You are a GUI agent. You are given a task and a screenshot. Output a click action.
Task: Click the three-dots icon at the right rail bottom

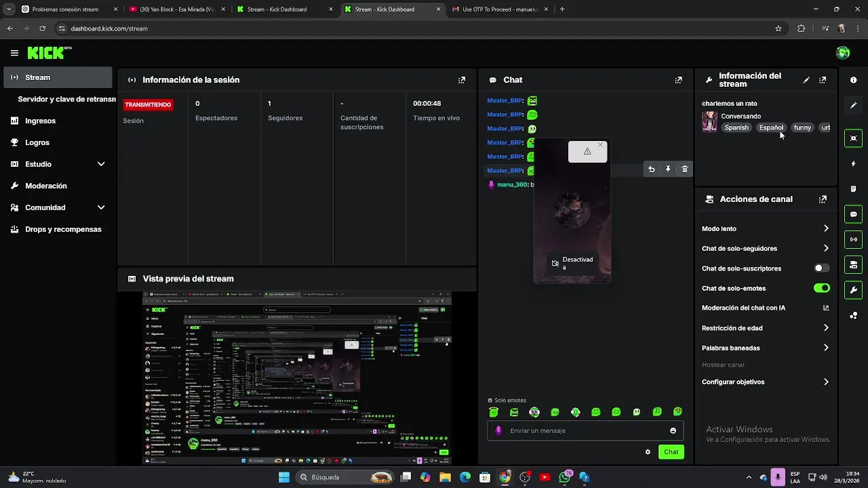click(853, 315)
